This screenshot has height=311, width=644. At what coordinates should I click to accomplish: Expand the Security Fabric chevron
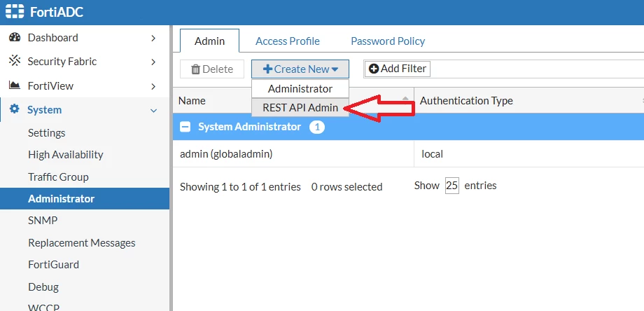tap(153, 62)
